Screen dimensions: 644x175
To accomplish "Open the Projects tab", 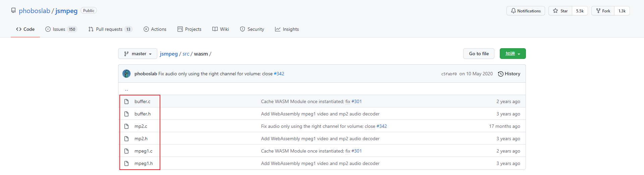I will point(190,29).
